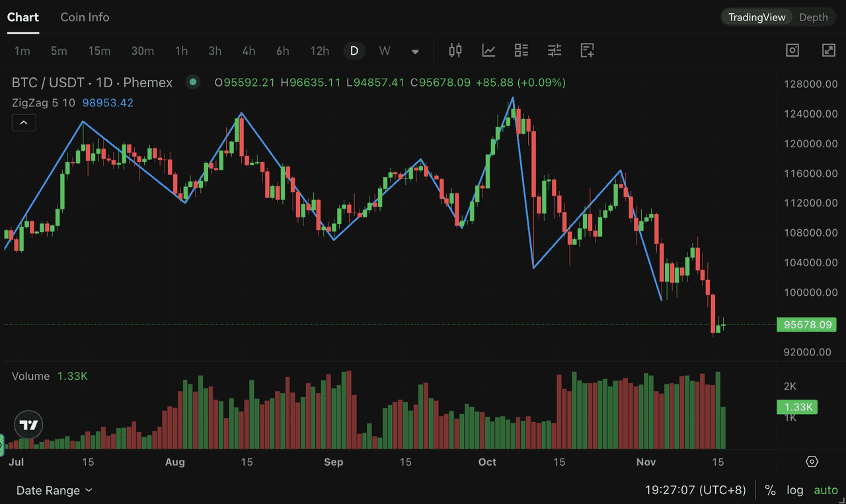This screenshot has height=504, width=846.
Task: Click the create order panel icon
Action: point(587,50)
